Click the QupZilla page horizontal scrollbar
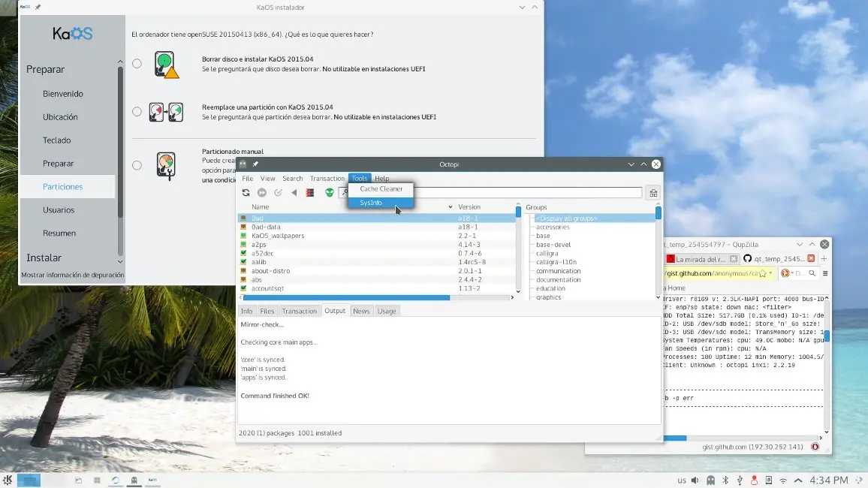The height and width of the screenshot is (488, 868). pyautogui.click(x=675, y=438)
